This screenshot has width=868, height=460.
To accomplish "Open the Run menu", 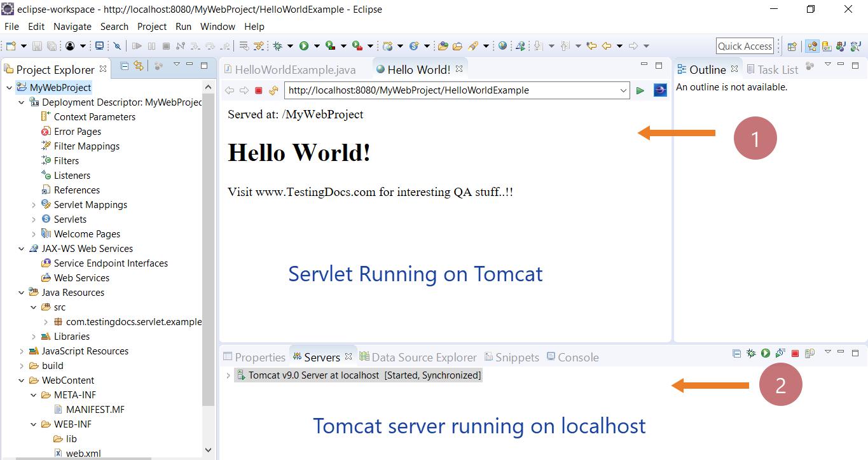I will tap(183, 27).
